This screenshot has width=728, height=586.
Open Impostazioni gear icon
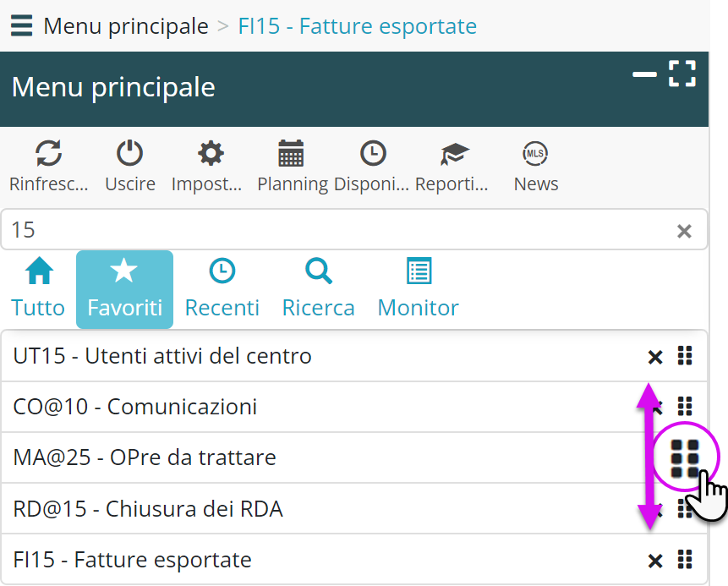210,154
